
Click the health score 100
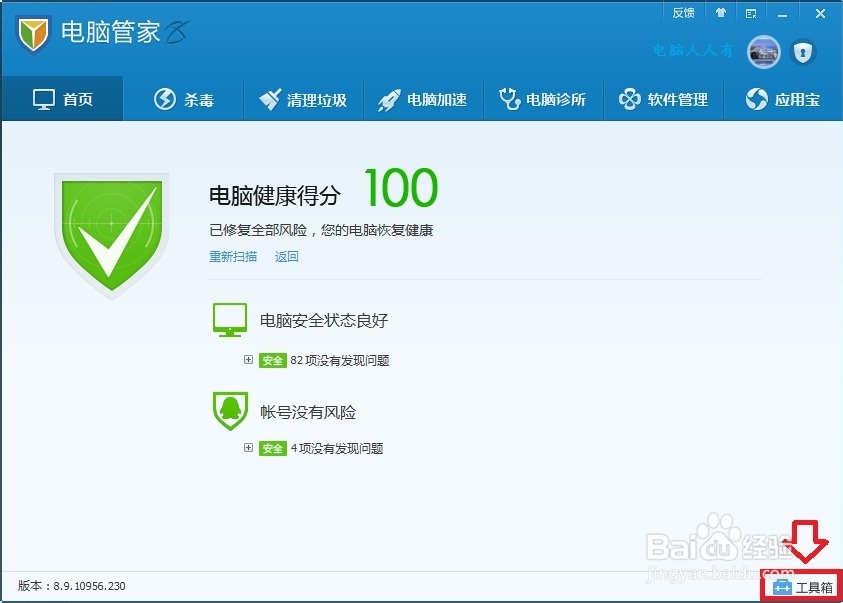pyautogui.click(x=401, y=188)
